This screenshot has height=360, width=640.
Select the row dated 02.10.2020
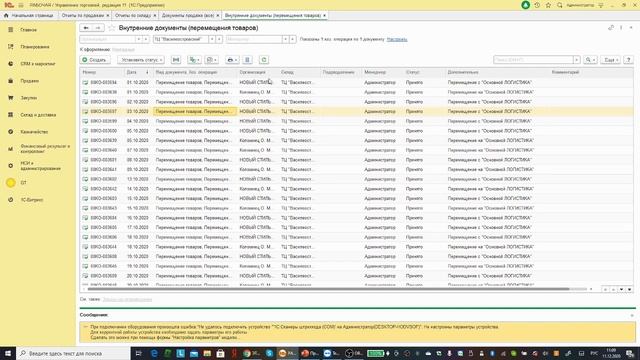point(356,102)
